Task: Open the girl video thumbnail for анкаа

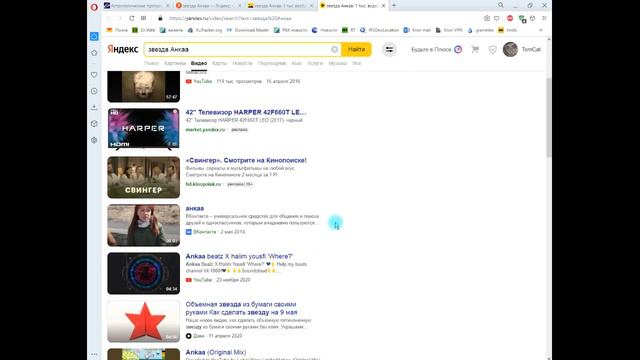Action: click(x=144, y=225)
